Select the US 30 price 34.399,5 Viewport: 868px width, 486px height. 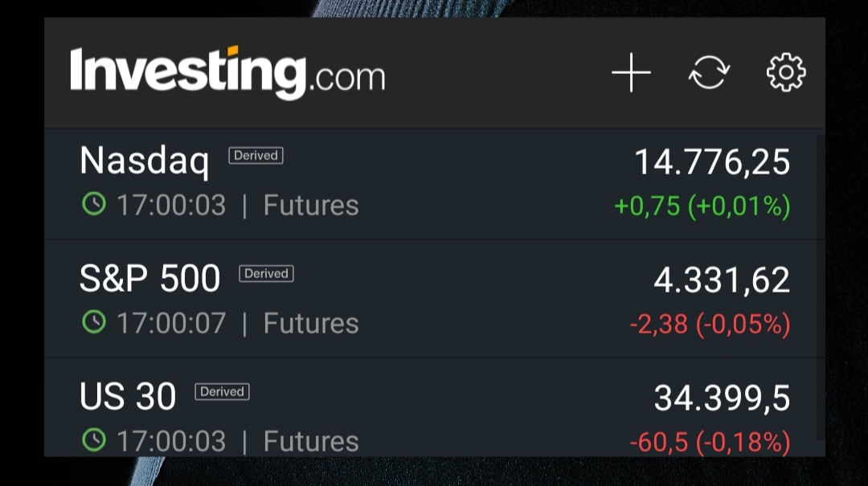[x=722, y=398]
